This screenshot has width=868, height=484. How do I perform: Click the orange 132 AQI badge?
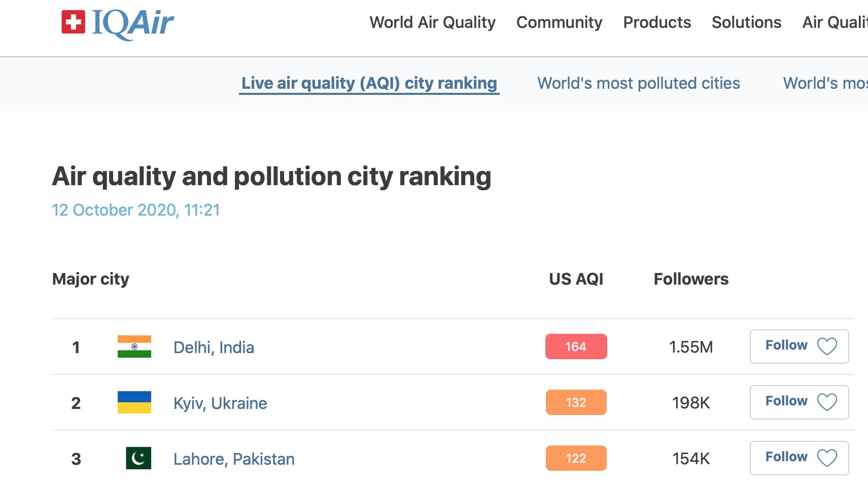pos(576,402)
